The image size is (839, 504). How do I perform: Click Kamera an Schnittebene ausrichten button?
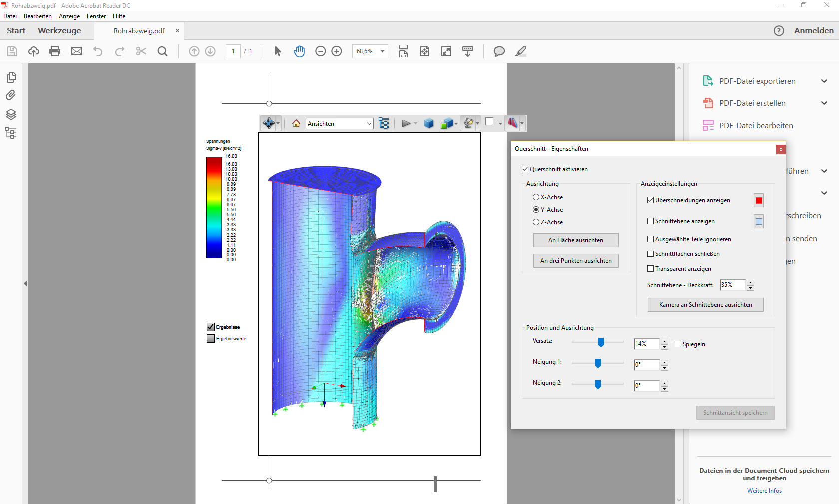click(x=705, y=305)
